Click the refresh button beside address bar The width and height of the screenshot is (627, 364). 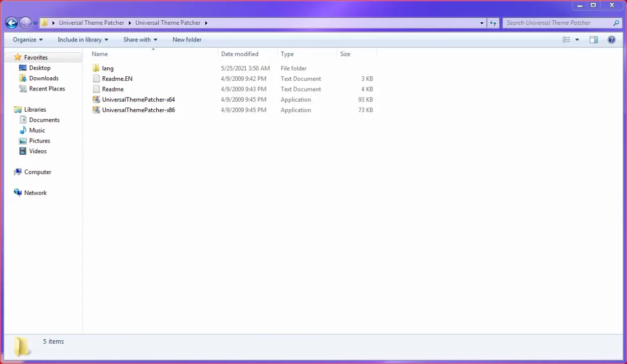click(x=494, y=23)
